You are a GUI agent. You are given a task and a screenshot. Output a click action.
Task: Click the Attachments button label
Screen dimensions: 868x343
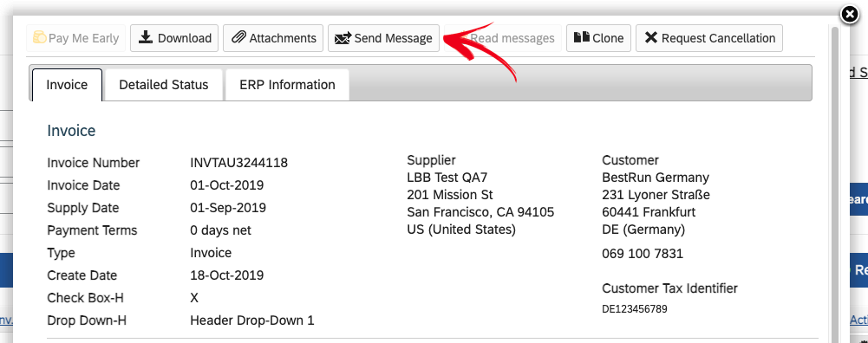[x=283, y=38]
